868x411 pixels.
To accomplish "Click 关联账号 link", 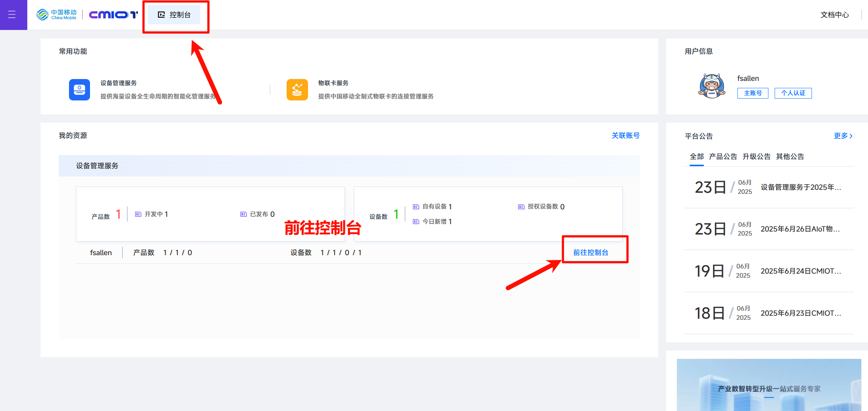I will pyautogui.click(x=625, y=136).
